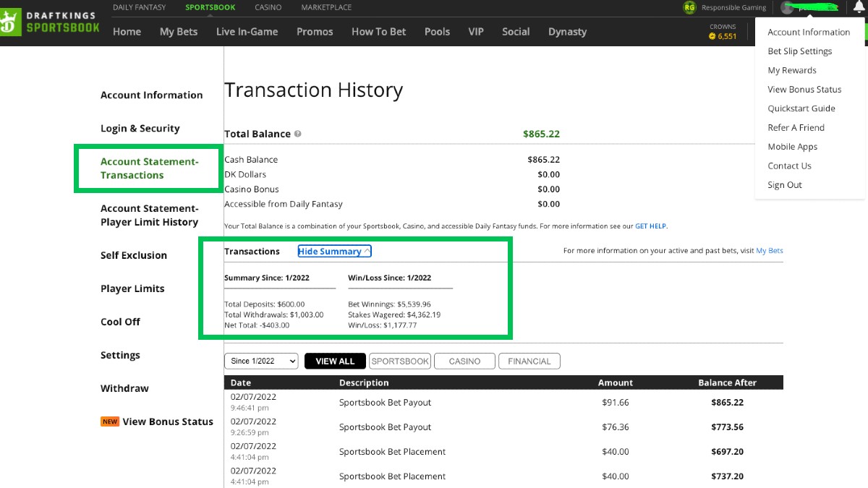
Task: Open Settings in left sidebar
Action: pyautogui.click(x=120, y=355)
